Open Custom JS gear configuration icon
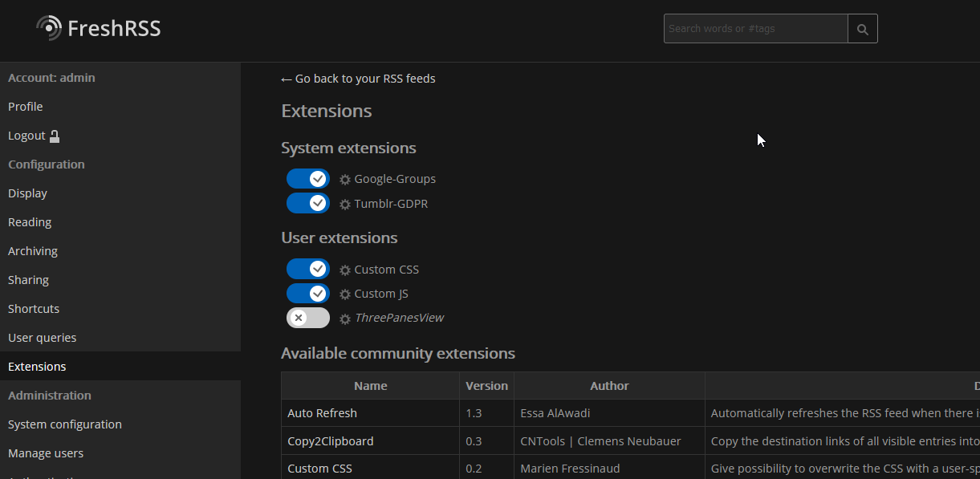The width and height of the screenshot is (980, 479). [345, 294]
